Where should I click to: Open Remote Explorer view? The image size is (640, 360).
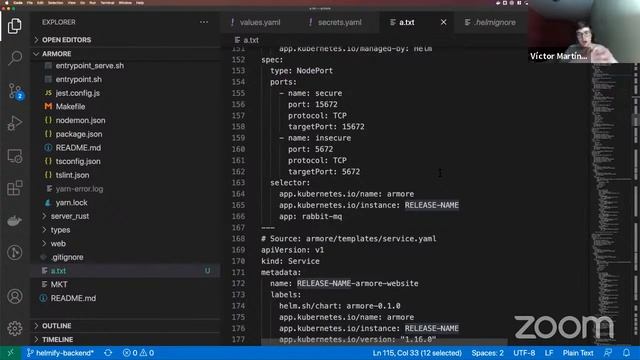[x=15, y=156]
